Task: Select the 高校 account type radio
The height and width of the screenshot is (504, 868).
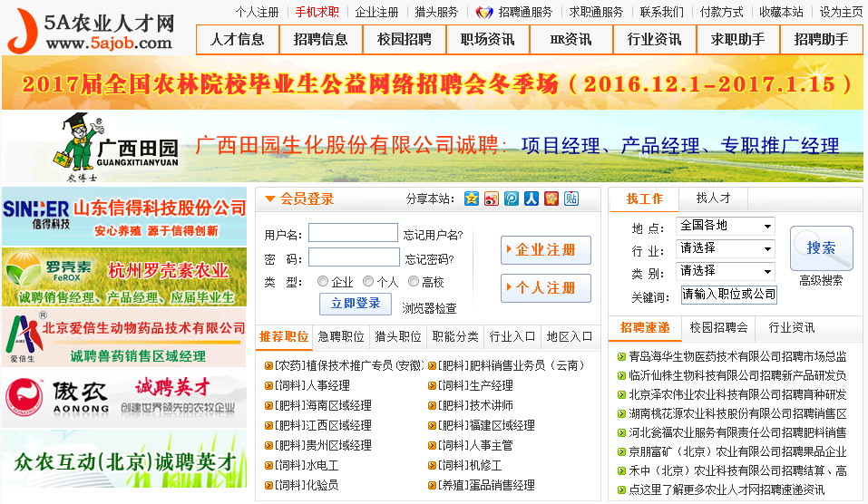Action: coord(413,282)
